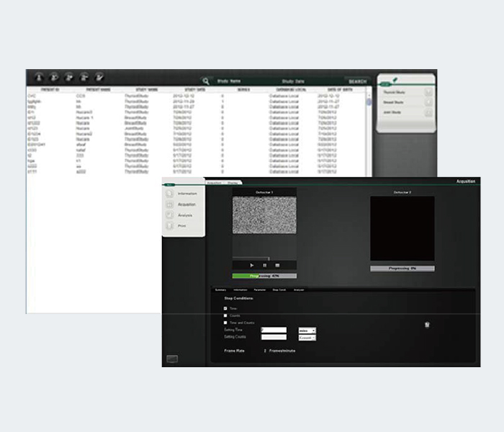Open Print in the acquisition sidebar
Image resolution: width=504 pixels, height=432 pixels.
182,226
